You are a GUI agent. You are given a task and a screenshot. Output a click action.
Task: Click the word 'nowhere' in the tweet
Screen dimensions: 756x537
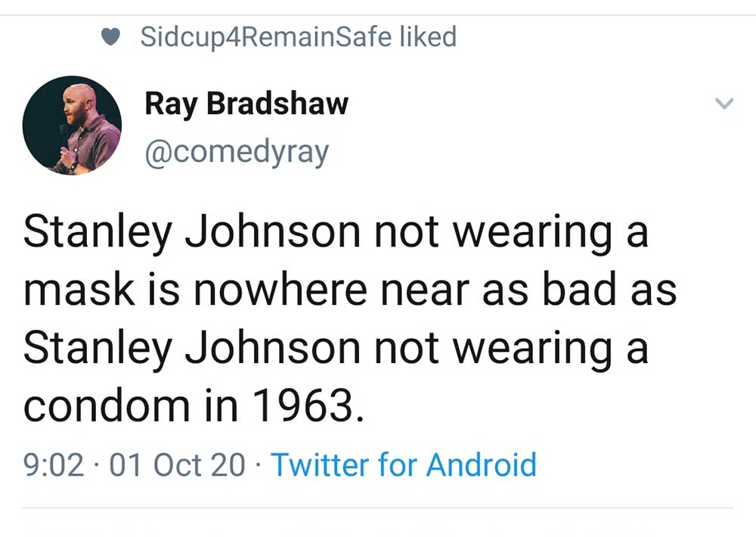(x=283, y=290)
